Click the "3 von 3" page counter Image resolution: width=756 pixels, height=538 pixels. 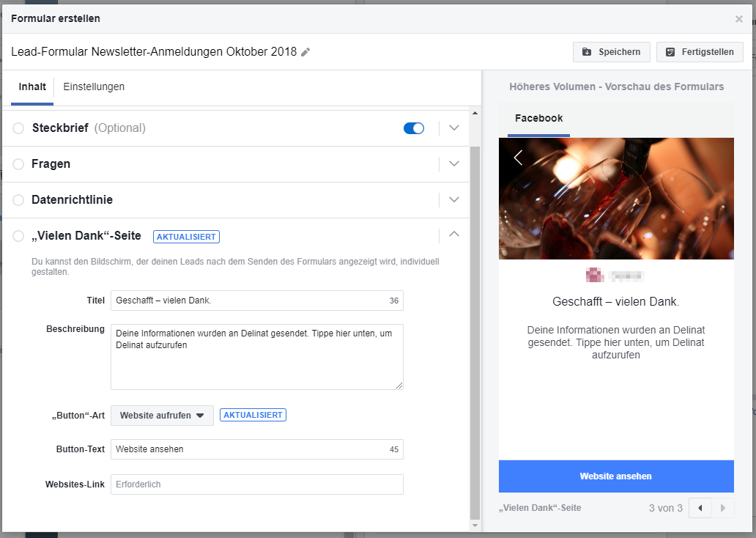[665, 508]
